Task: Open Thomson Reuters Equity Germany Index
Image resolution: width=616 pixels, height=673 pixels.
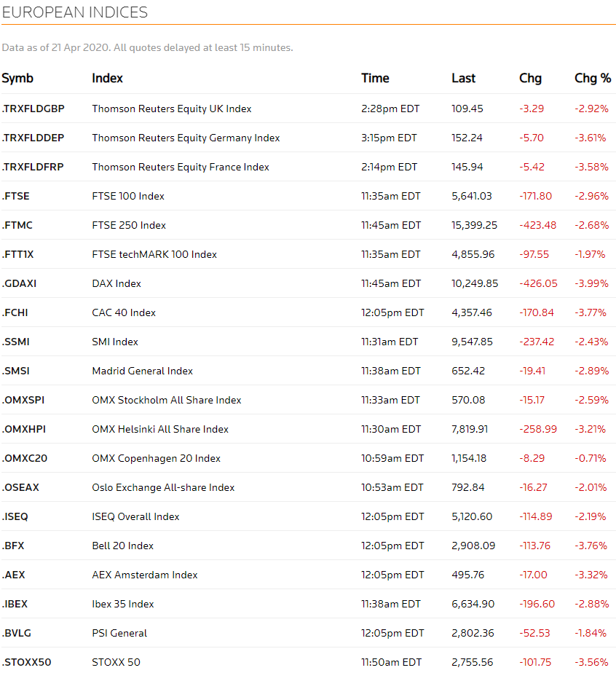Action: point(186,138)
